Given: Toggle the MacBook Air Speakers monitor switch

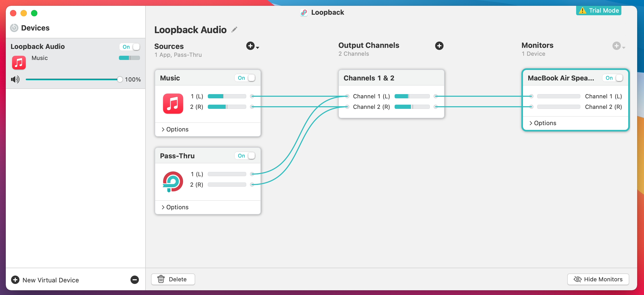Looking at the screenshot, I should click(612, 78).
